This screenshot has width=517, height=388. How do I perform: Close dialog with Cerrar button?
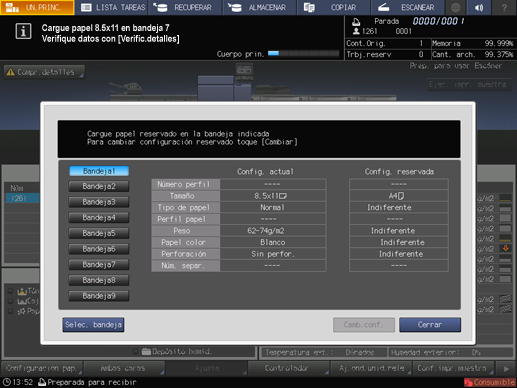430,325
